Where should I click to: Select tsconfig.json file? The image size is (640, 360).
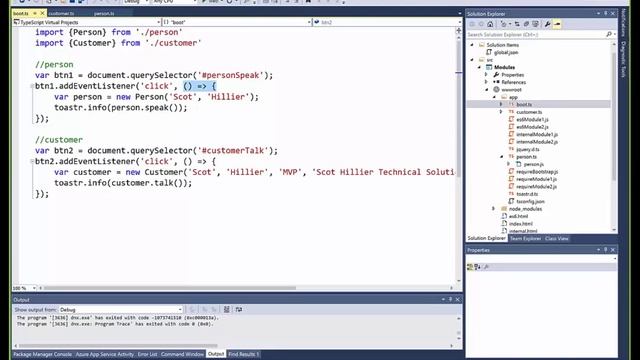pyautogui.click(x=530, y=202)
